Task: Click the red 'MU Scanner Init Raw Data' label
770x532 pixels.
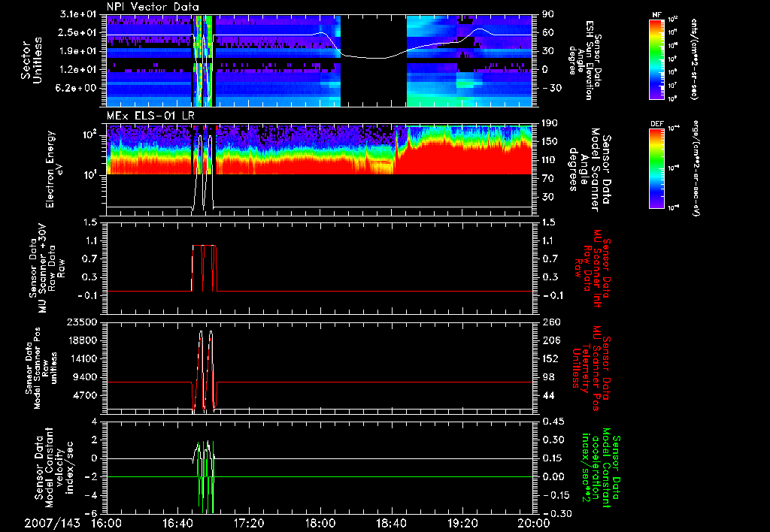Action: click(591, 268)
